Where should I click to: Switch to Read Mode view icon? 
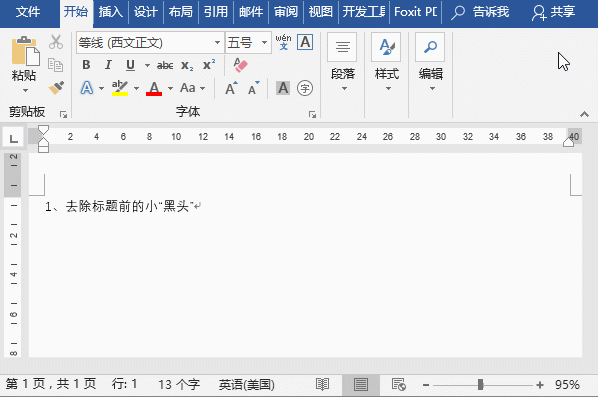pyautogui.click(x=322, y=384)
